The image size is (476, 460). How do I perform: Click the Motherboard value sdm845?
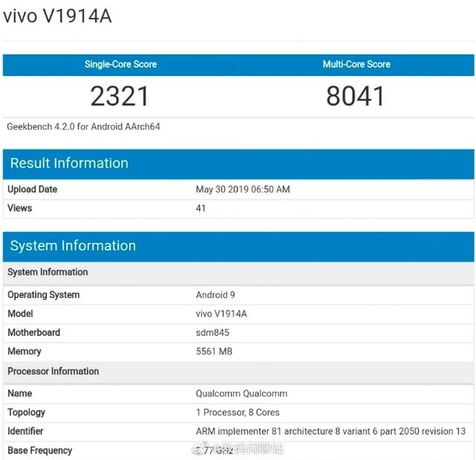click(213, 332)
